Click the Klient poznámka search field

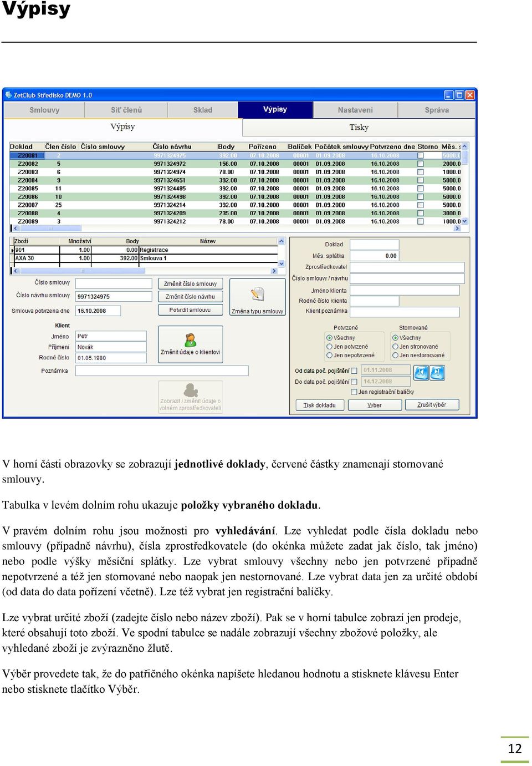pos(405,312)
